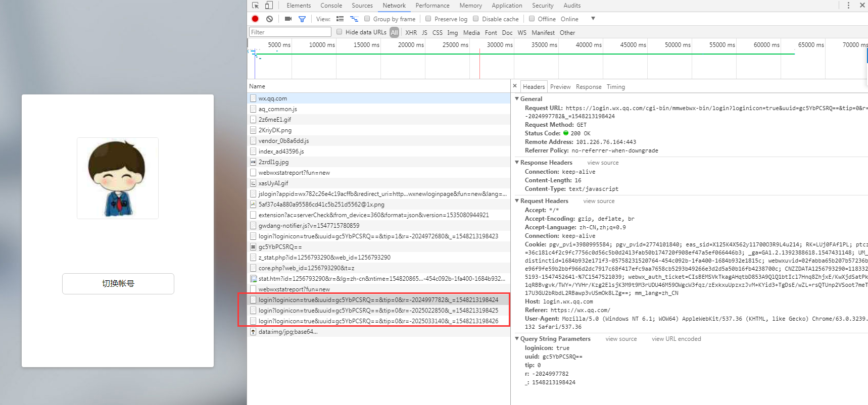868x405 pixels.
Task: Click the xasUyAI.gif file icon
Action: (x=253, y=183)
